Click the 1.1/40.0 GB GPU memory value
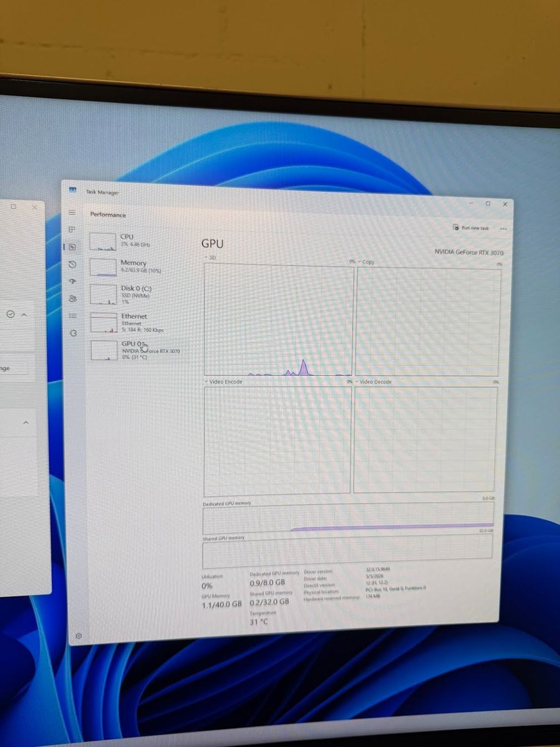Image resolution: width=560 pixels, height=747 pixels. click(x=222, y=604)
